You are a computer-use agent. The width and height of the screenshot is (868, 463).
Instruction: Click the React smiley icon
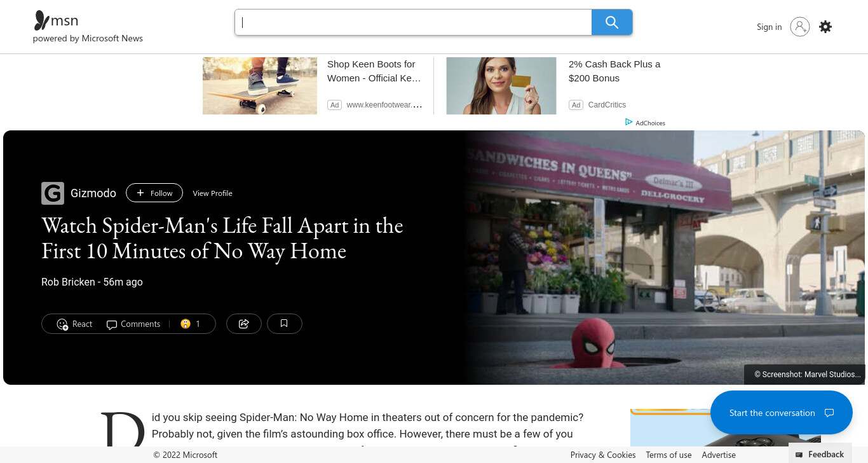62,324
